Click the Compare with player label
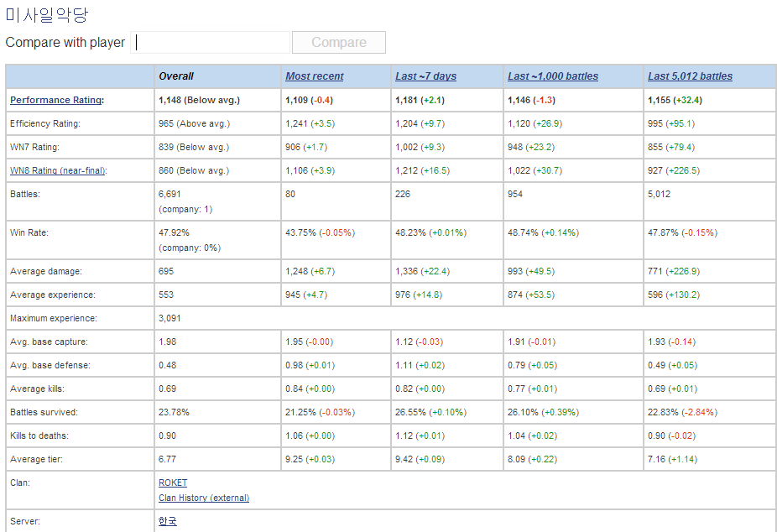 [65, 43]
